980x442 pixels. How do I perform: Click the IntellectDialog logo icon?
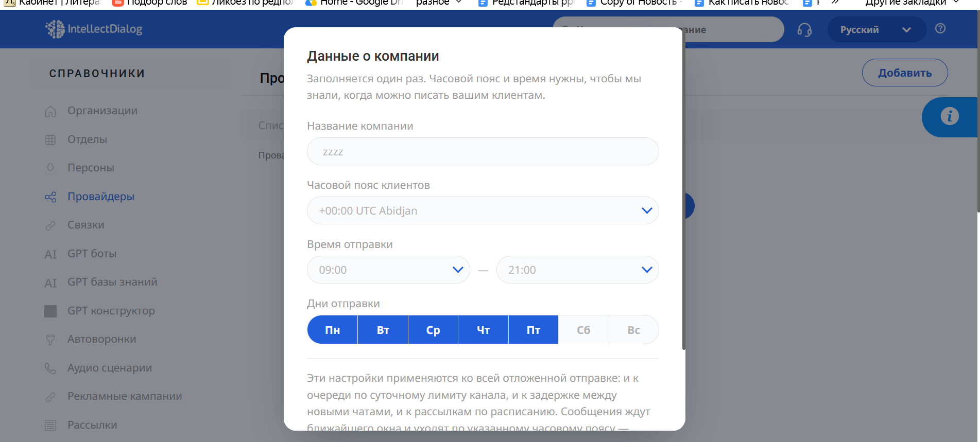(x=55, y=29)
